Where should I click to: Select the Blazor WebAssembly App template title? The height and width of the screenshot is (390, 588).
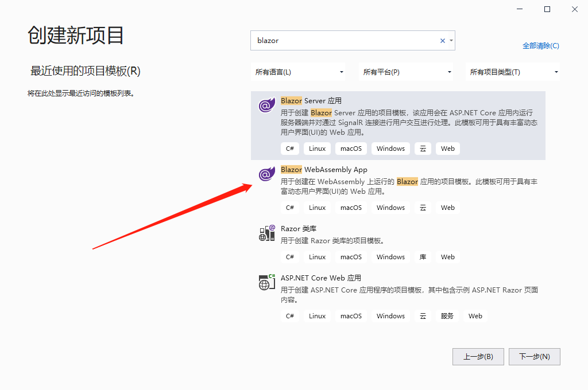tap(324, 170)
